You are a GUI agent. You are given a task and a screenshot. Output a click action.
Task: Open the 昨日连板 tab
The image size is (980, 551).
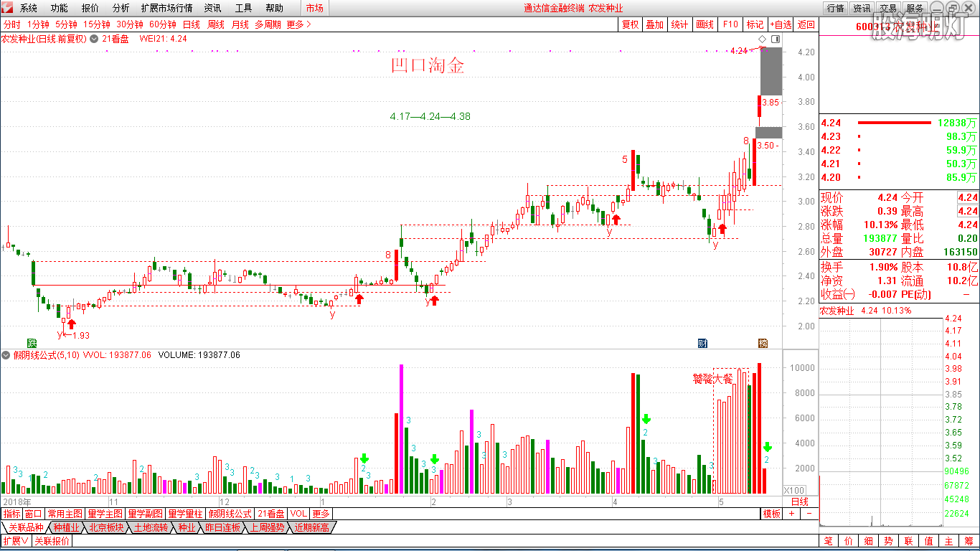pyautogui.click(x=223, y=527)
